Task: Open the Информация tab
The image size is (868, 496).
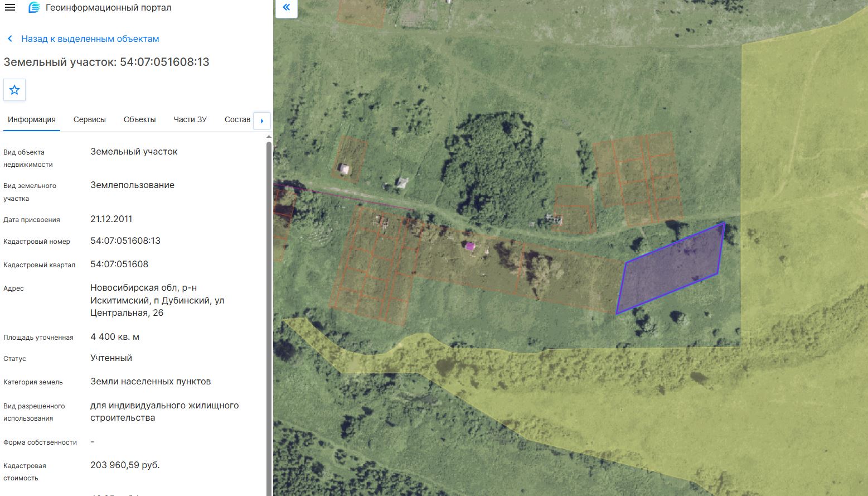Action: [x=32, y=119]
